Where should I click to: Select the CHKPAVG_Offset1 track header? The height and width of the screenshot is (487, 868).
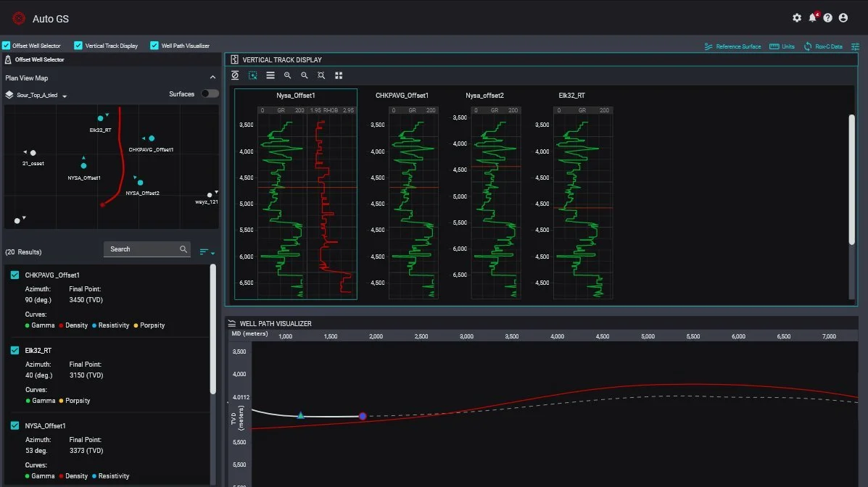402,96
